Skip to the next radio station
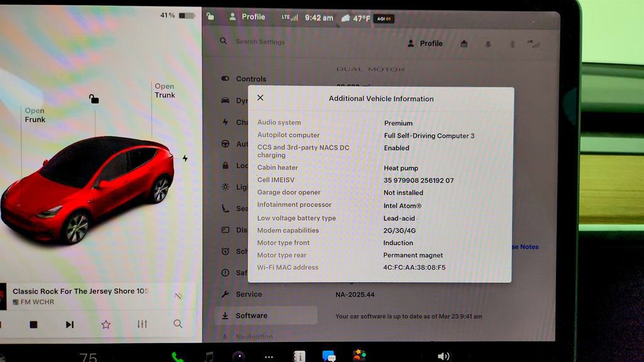 [70, 325]
